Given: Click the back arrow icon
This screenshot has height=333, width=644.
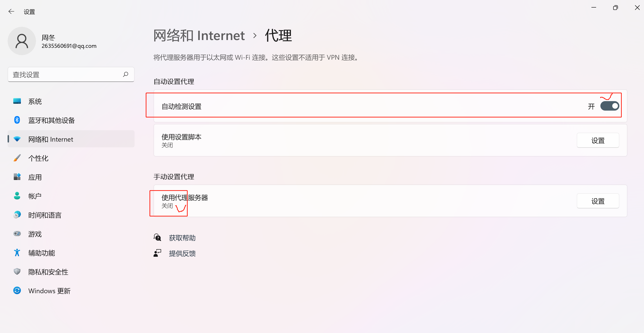Looking at the screenshot, I should tap(11, 12).
